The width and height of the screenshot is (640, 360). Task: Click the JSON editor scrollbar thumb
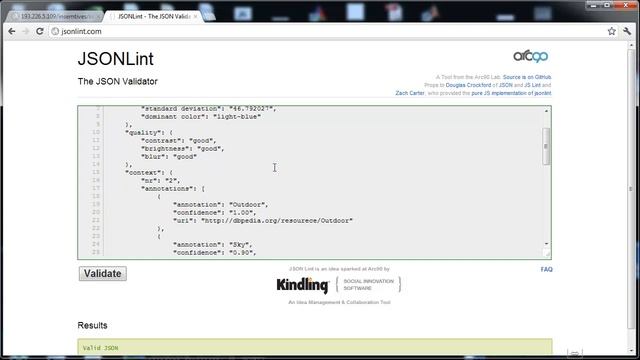pyautogui.click(x=546, y=146)
